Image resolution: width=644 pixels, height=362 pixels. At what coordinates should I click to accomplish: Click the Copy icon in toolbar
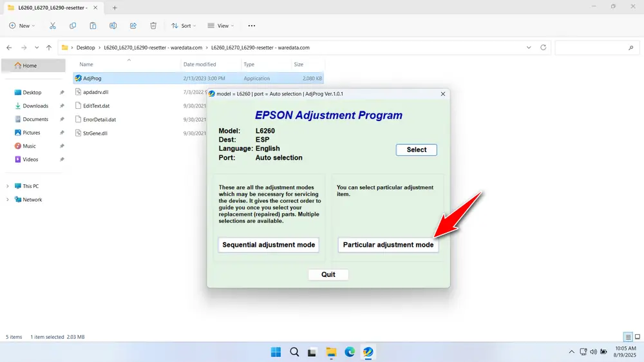[x=73, y=26]
